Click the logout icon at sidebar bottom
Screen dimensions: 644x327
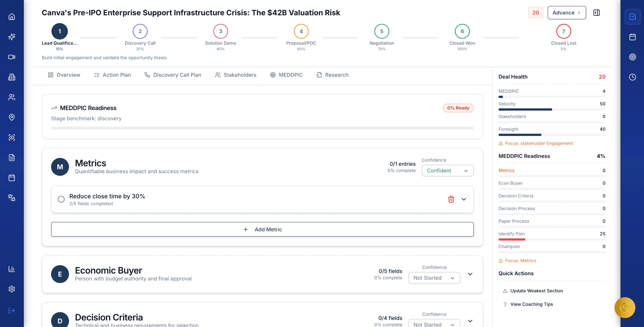click(x=12, y=311)
